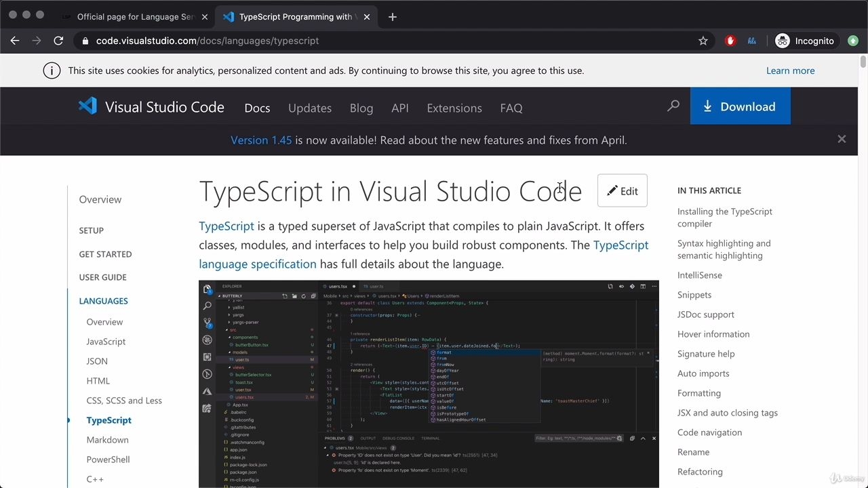Dismiss the Version 1.45 announcement banner
The height and width of the screenshot is (488, 868).
[842, 140]
